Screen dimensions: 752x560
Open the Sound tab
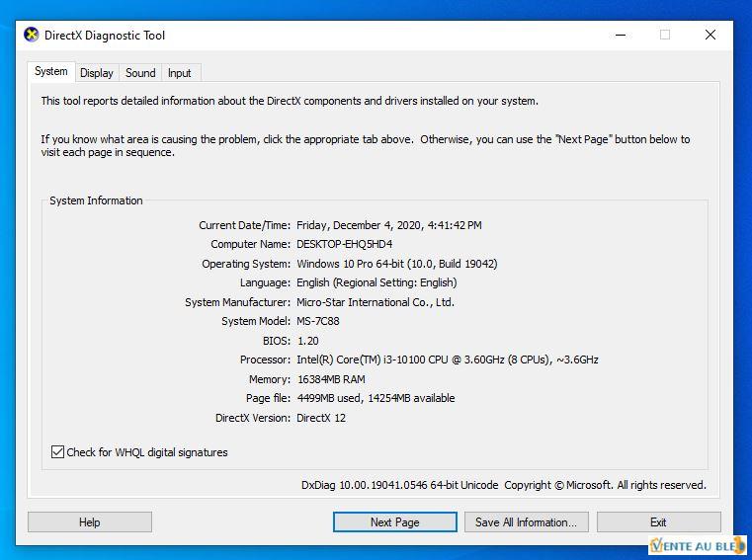(140, 73)
